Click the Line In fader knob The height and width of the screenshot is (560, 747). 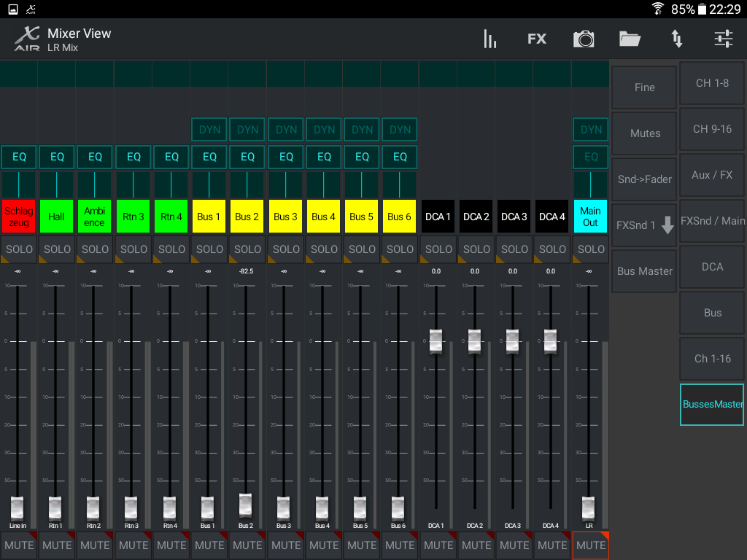coord(17,508)
